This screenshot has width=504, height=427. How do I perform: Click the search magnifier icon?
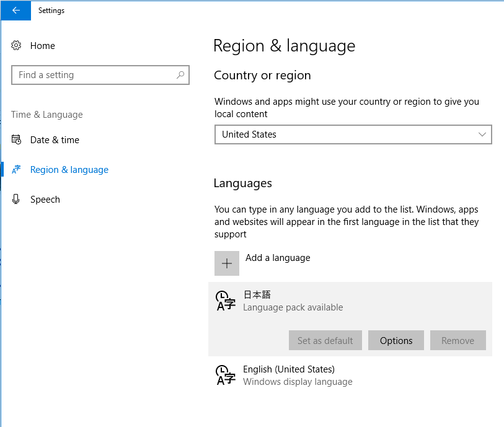click(x=180, y=75)
